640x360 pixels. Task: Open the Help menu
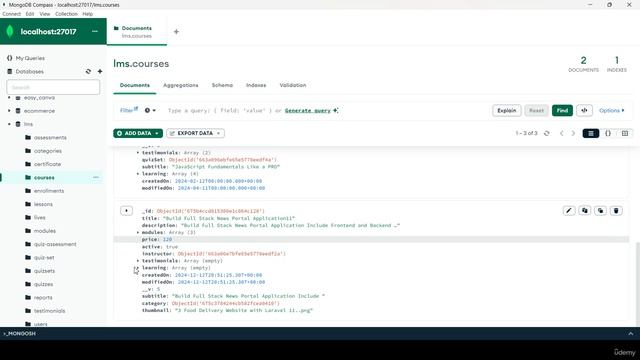pos(87,14)
